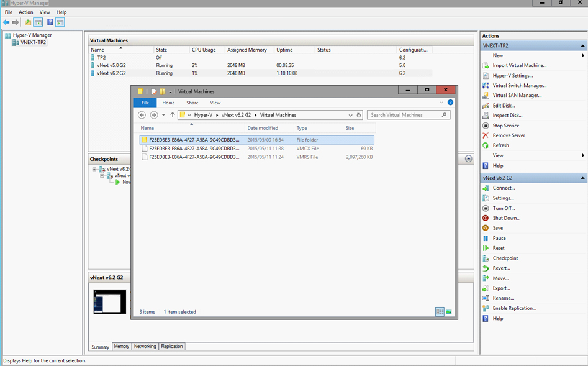
Task: Click the Virtual Switch Manager icon
Action: point(486,85)
